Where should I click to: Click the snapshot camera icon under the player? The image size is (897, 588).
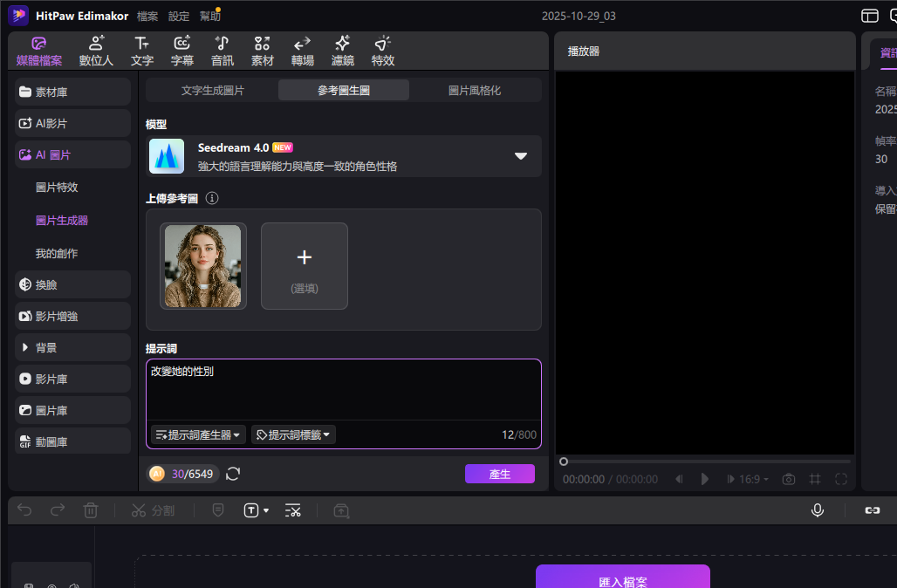point(788,479)
